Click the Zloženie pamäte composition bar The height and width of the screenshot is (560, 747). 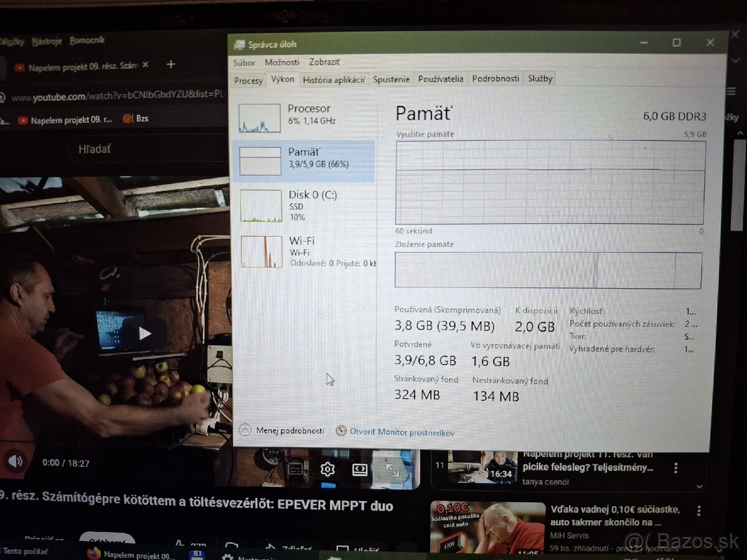coord(548,269)
